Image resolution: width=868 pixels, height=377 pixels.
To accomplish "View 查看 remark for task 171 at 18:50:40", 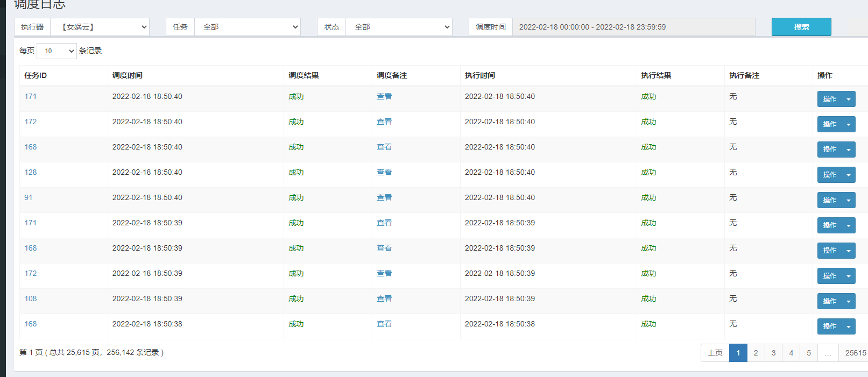I will tap(384, 96).
